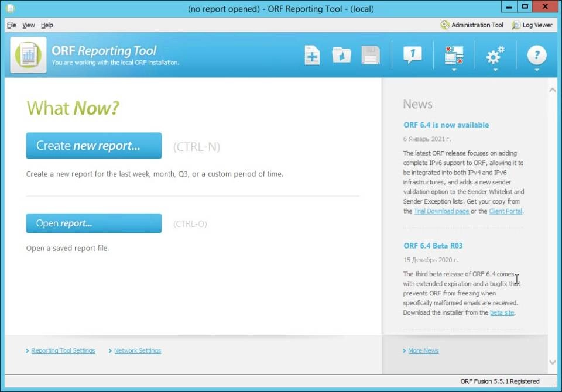
Task: Click the '6 Январь 2021 г.' news date
Action: pyautogui.click(x=427, y=139)
